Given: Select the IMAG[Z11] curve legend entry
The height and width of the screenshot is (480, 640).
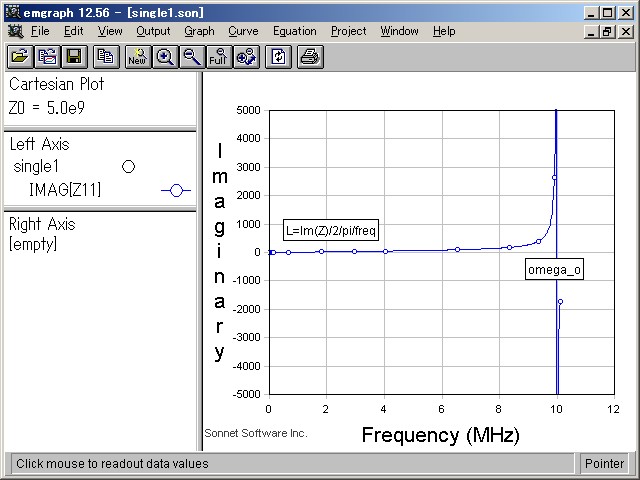Looking at the screenshot, I should [x=65, y=190].
